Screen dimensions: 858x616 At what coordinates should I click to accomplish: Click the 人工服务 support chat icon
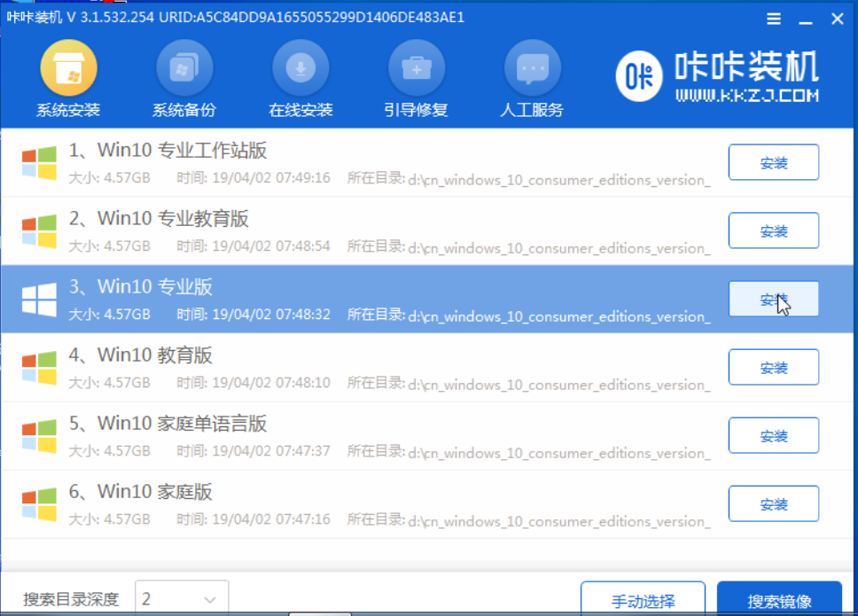(532, 69)
